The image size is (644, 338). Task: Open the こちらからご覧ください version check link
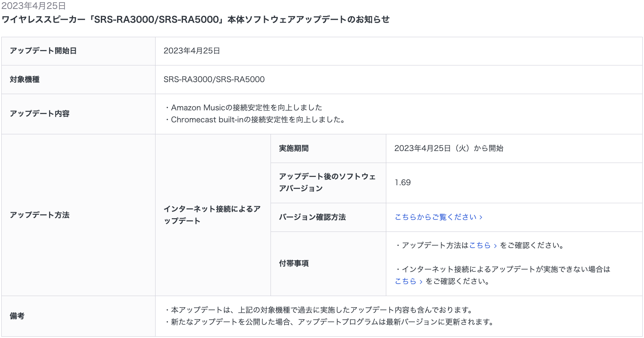click(438, 217)
